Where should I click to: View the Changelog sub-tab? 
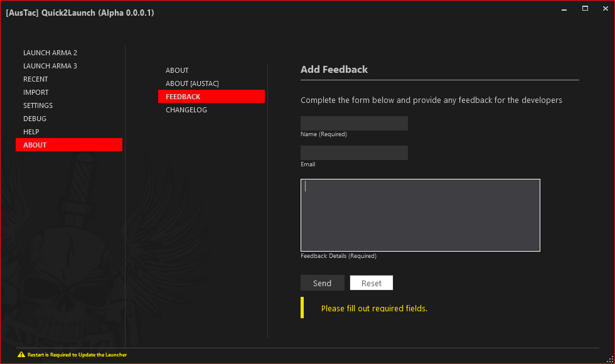click(211, 110)
